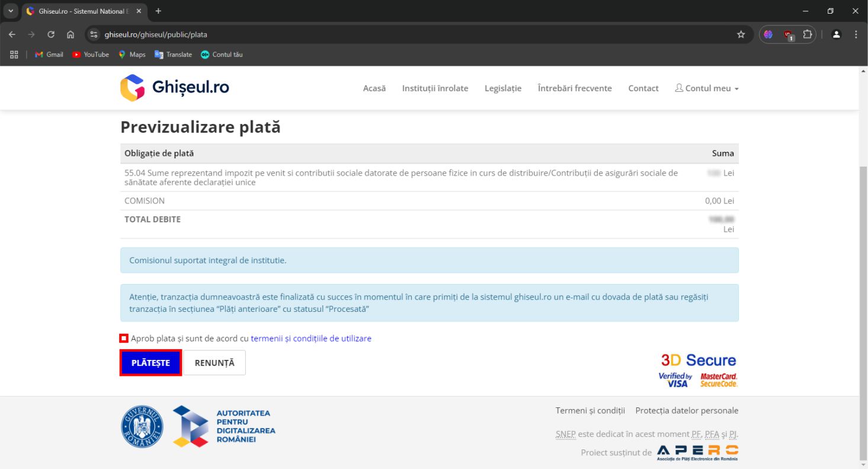Check the Aprob plata agreement checkbox
The height and width of the screenshot is (469, 868).
(x=124, y=339)
